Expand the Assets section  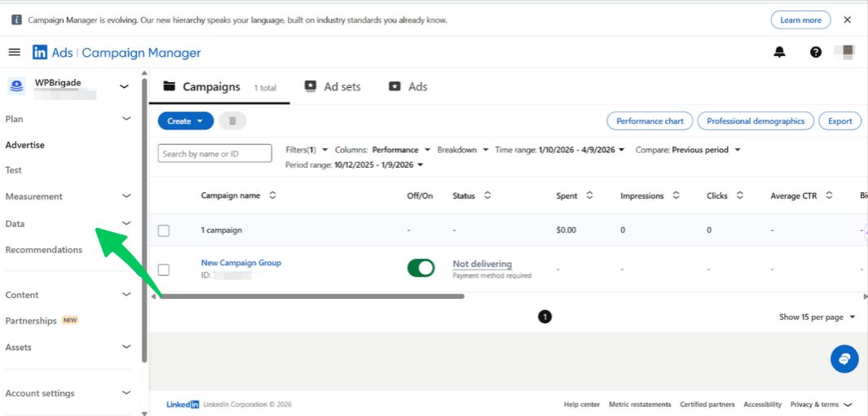[x=127, y=347]
